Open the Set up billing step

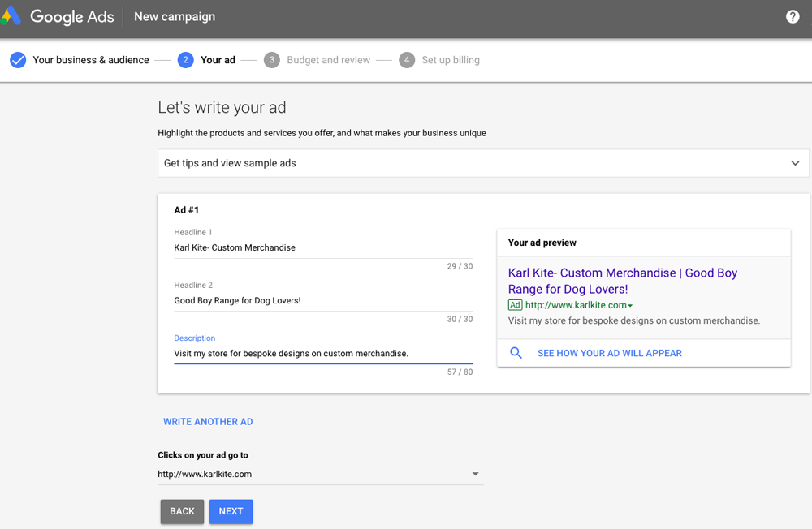(451, 59)
